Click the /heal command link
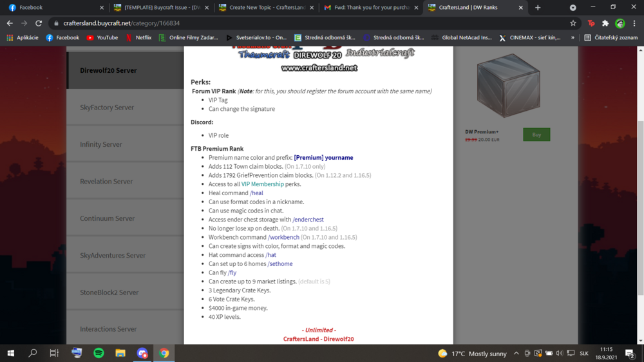 coord(256,193)
